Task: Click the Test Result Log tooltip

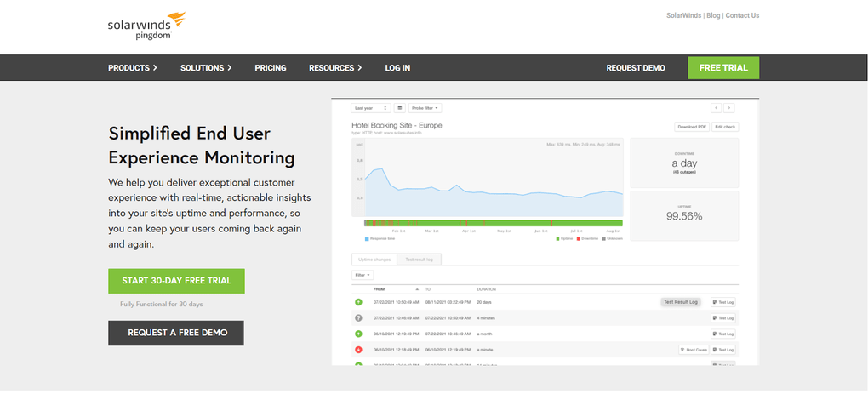Action: (681, 302)
